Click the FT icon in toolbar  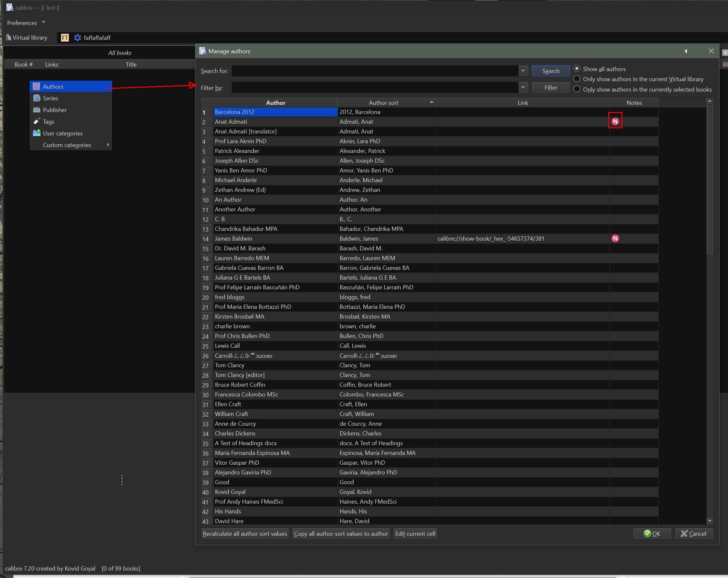(65, 37)
